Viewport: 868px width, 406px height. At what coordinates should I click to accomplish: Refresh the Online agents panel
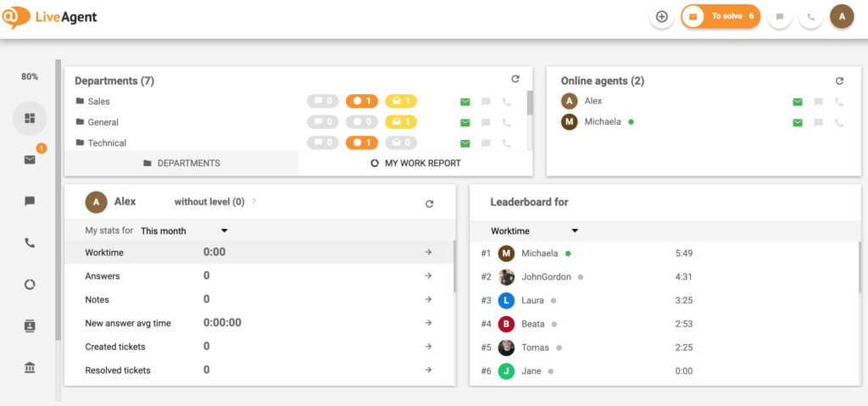tap(839, 81)
